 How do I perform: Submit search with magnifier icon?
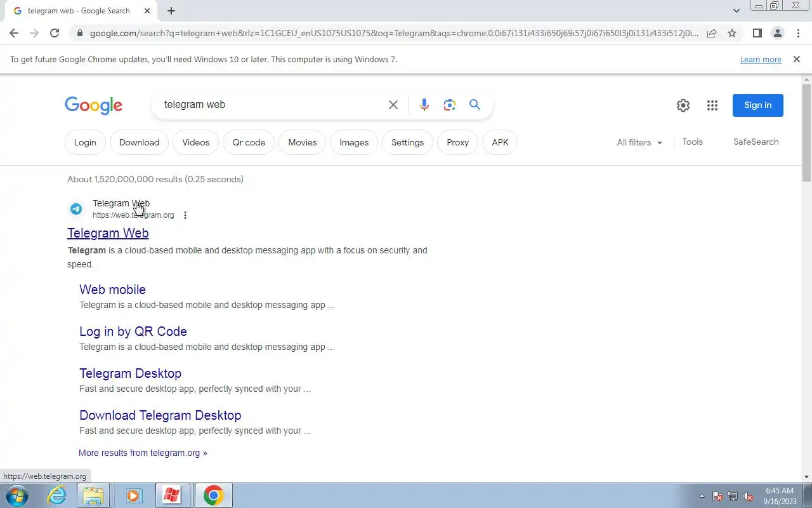click(475, 105)
